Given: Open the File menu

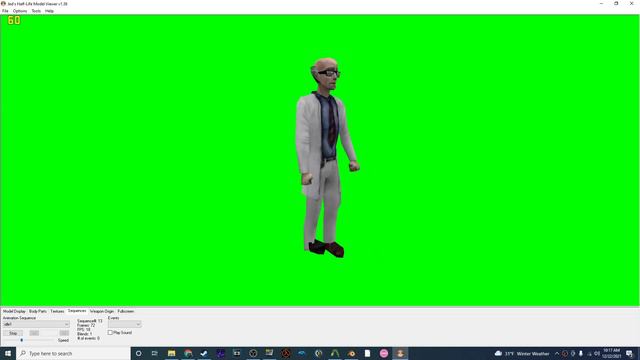Looking at the screenshot, I should [x=5, y=11].
